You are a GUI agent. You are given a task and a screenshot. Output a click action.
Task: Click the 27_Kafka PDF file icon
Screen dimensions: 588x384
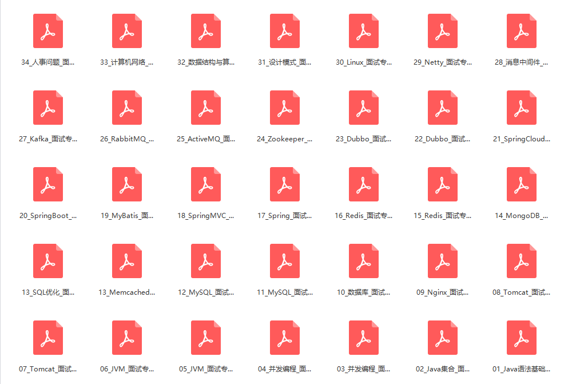(48, 108)
